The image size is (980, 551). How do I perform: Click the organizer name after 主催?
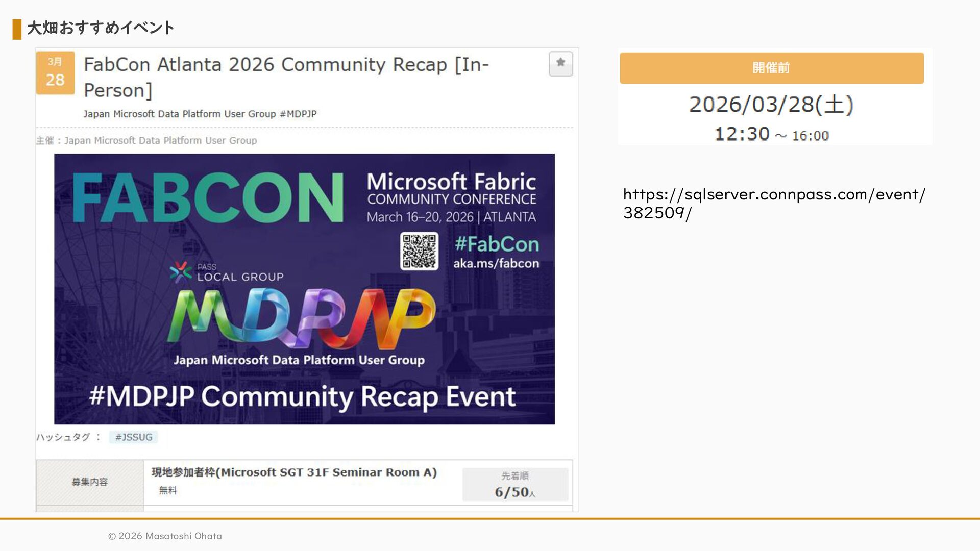(160, 140)
